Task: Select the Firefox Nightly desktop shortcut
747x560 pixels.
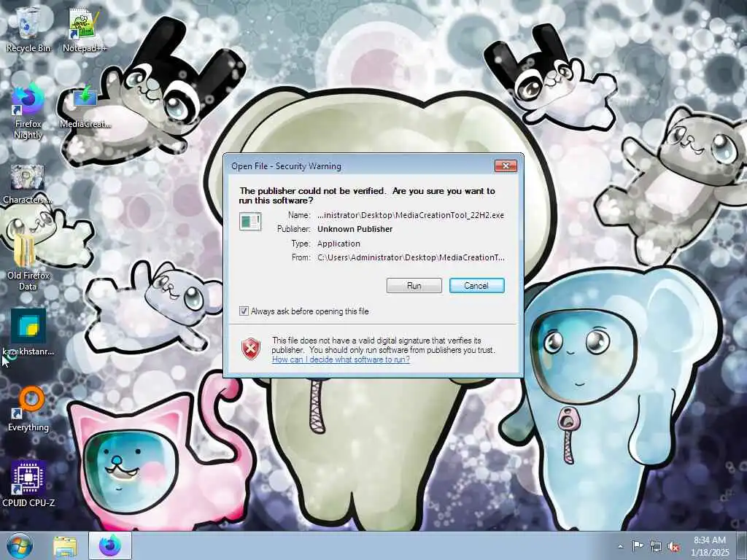Action: click(x=28, y=112)
